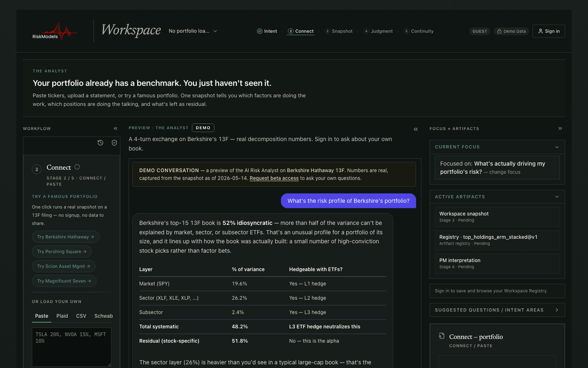Viewport: 588px width, 368px height.
Task: Click the Hedgeable with ETFs? column header
Action: pos(316,269)
